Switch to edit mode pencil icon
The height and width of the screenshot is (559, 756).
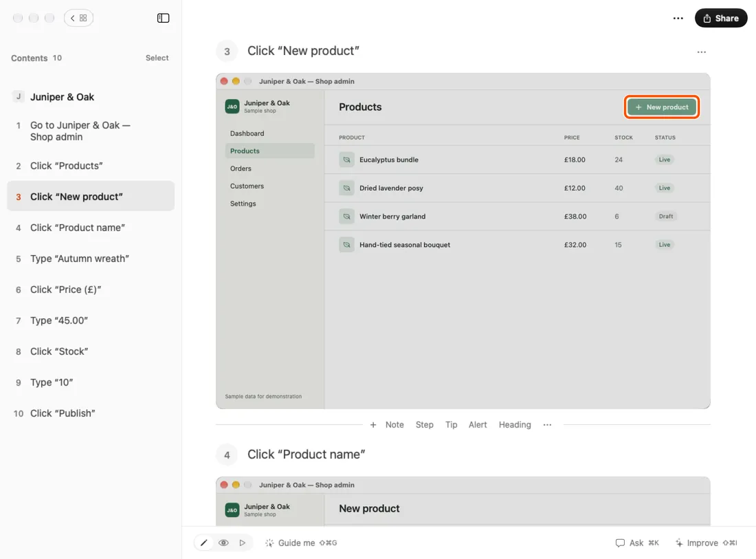(204, 542)
